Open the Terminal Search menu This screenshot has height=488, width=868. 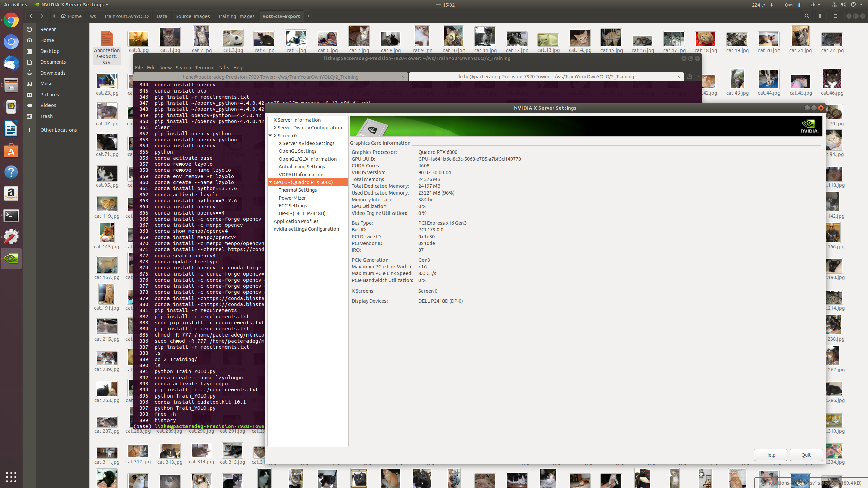click(x=183, y=68)
